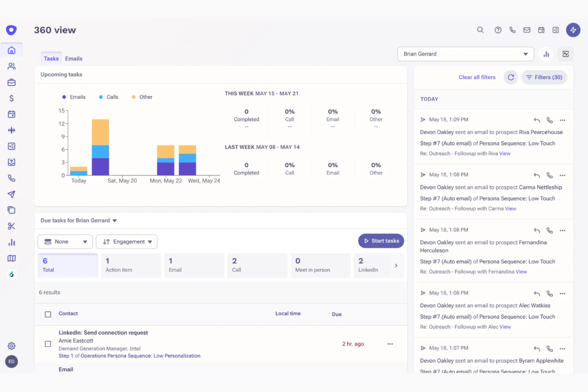Open the Accounts briefcase icon in the sidebar
Image resolution: width=588 pixels, height=392 pixels.
pos(12,83)
